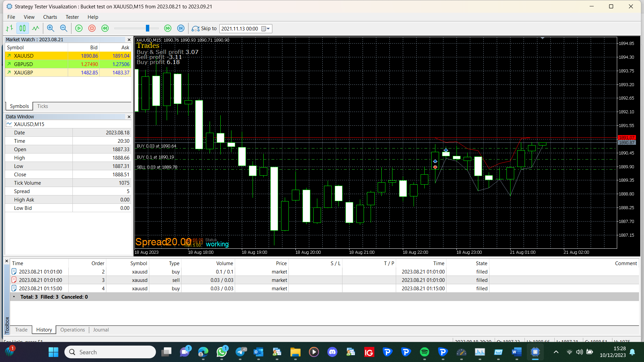Stop the strategy tester visualization
This screenshot has height=362, width=644.
(92, 28)
